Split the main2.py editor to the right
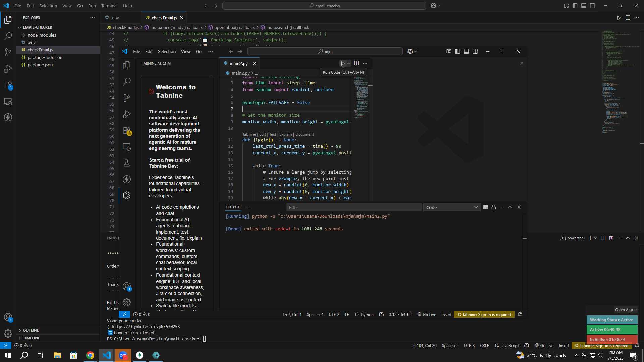This screenshot has width=644, height=362. [356, 63]
